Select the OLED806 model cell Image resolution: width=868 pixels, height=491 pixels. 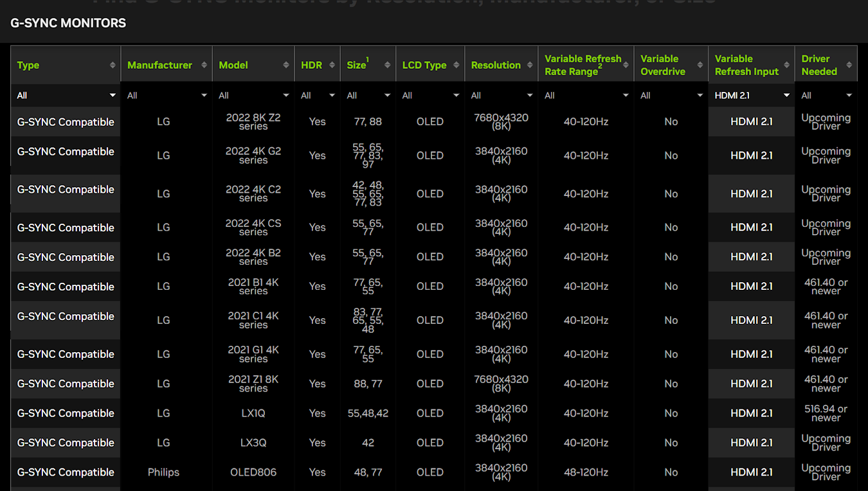253,472
